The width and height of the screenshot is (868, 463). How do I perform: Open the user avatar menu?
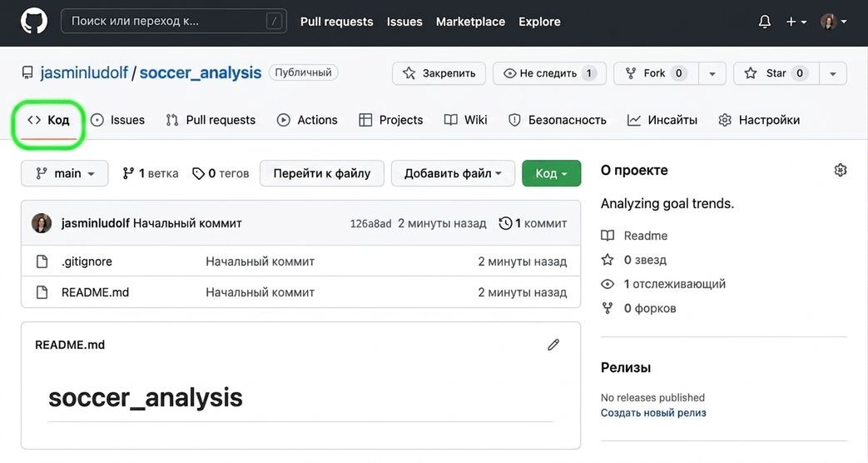tap(834, 22)
